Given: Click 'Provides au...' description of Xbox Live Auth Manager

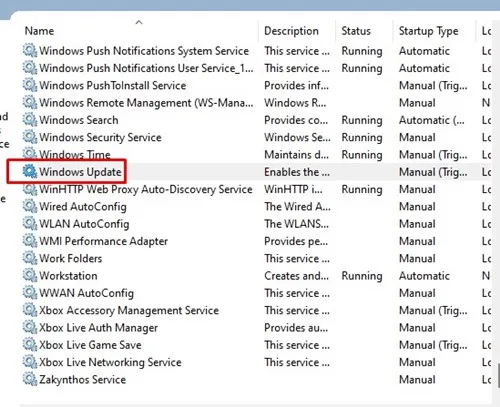Looking at the screenshot, I should [296, 328].
